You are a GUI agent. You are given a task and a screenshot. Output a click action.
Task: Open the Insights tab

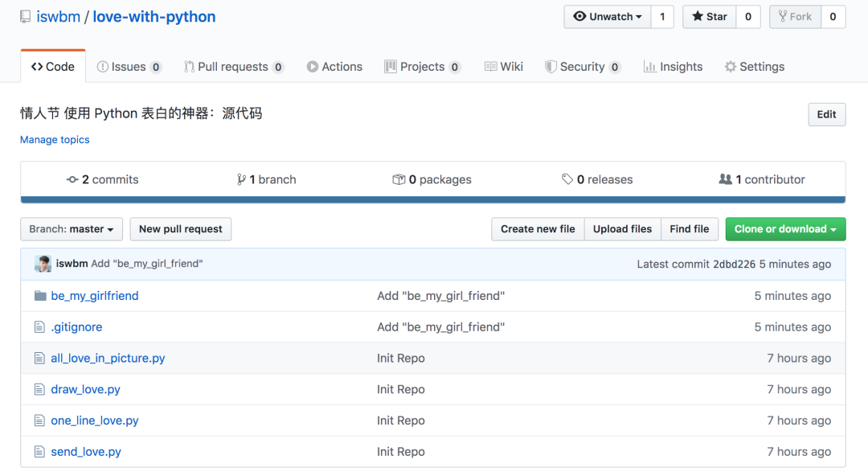click(x=674, y=67)
